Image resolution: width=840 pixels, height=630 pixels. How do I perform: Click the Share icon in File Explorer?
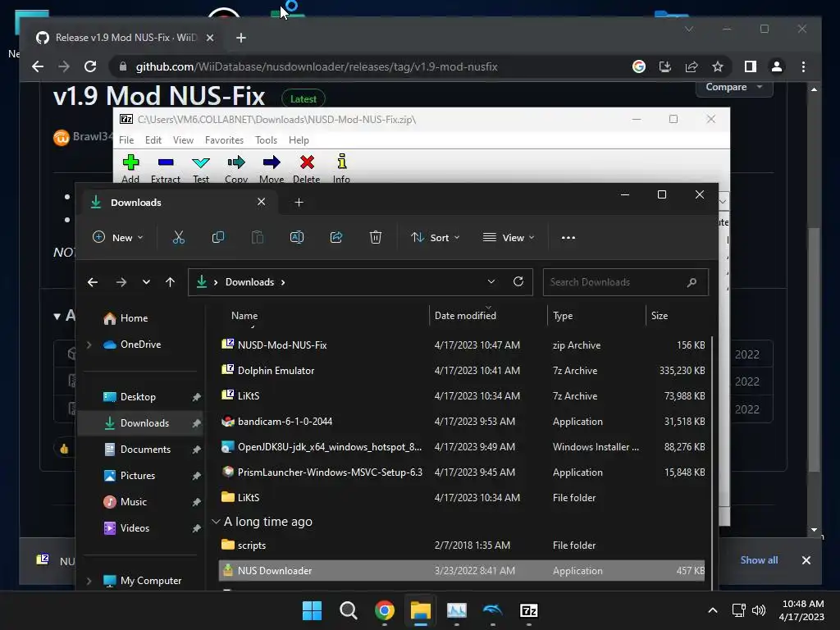[336, 237]
